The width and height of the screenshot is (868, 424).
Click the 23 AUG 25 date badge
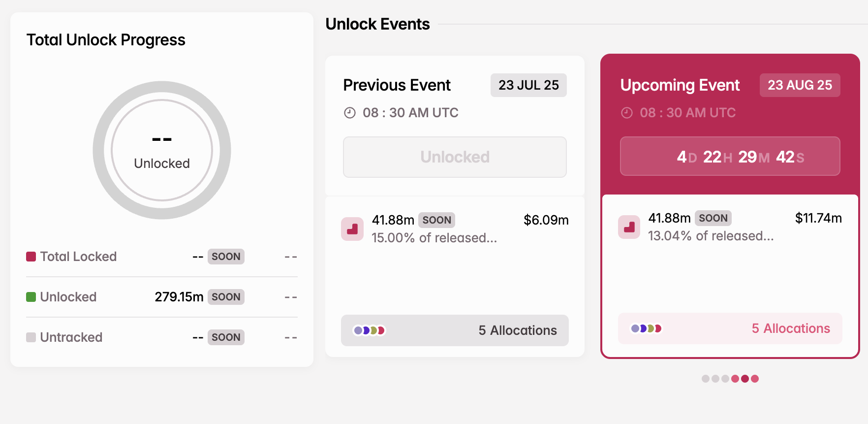pos(800,85)
